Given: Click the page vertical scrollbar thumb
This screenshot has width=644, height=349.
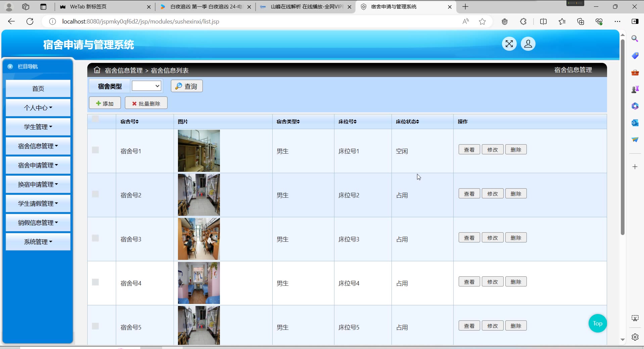Looking at the screenshot, I should (622, 137).
